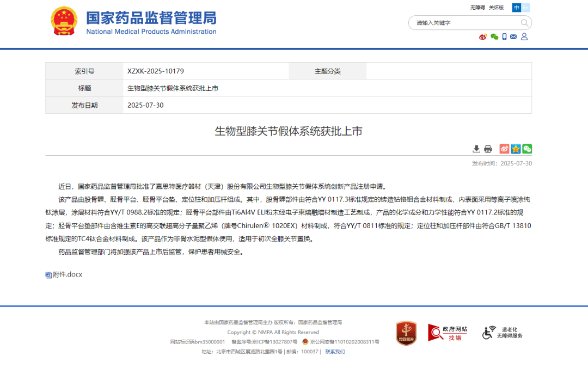Click the 党政机关 red badge icon
Image resolution: width=588 pixels, height=368 pixels.
pyautogui.click(x=406, y=333)
